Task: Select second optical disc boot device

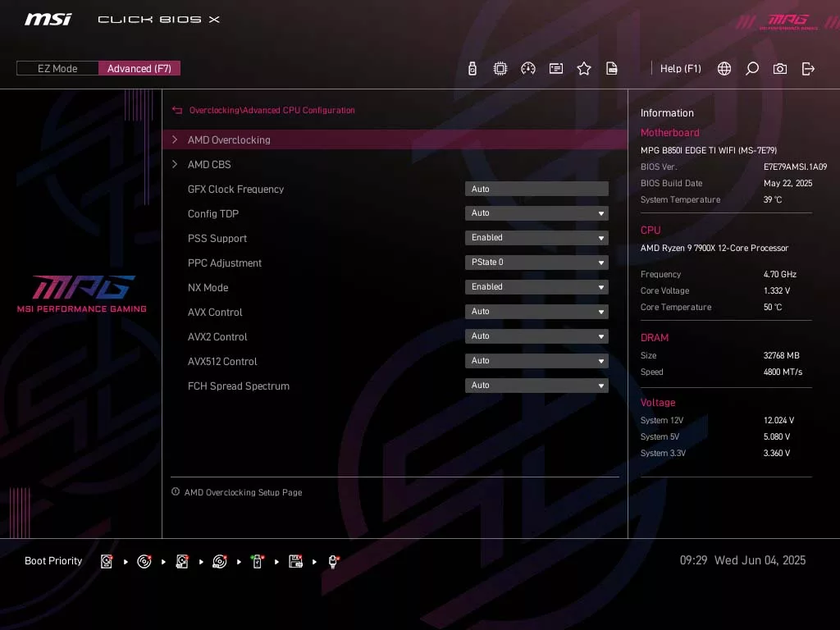Action: click(x=220, y=561)
